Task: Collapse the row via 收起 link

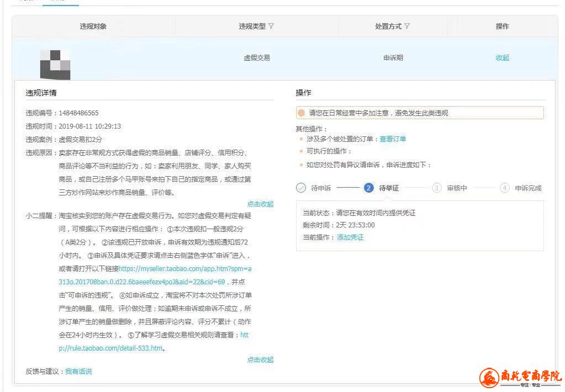Action: point(502,57)
